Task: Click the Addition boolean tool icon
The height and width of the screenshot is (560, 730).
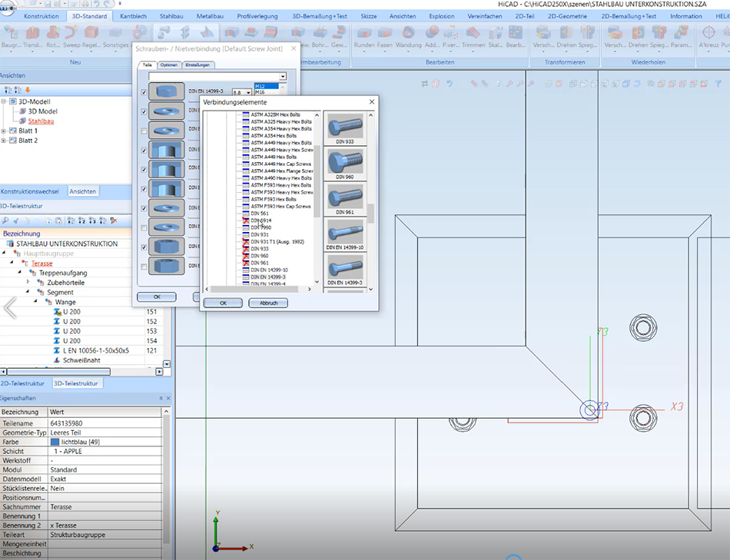Action: point(432,32)
